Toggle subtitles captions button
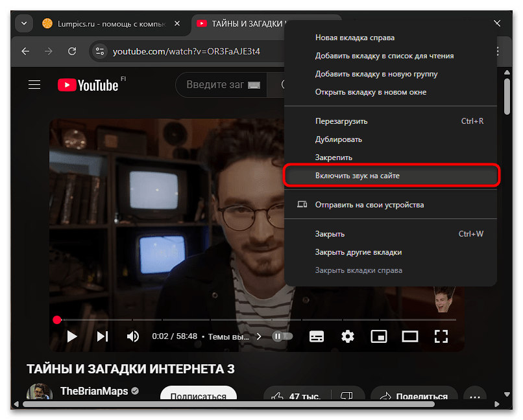Image resolution: width=523 pixels, height=420 pixels. pos(316,336)
